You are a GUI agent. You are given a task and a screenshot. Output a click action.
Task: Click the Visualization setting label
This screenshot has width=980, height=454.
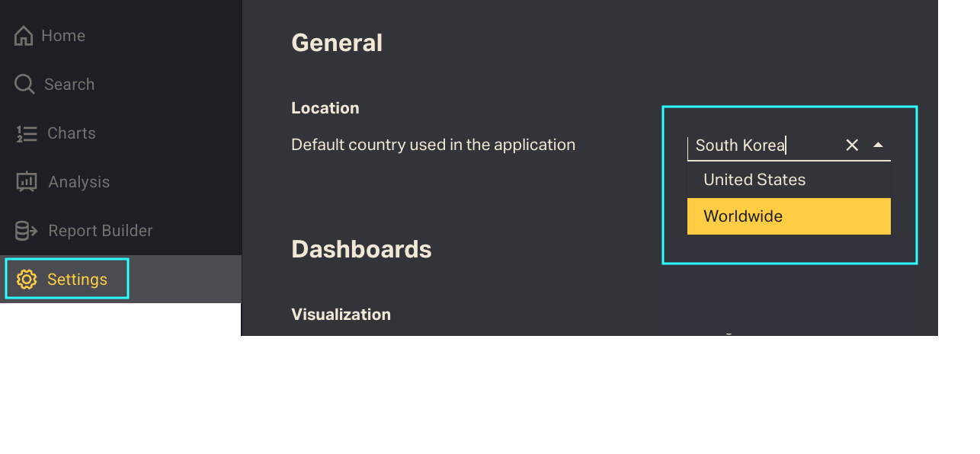tap(341, 315)
